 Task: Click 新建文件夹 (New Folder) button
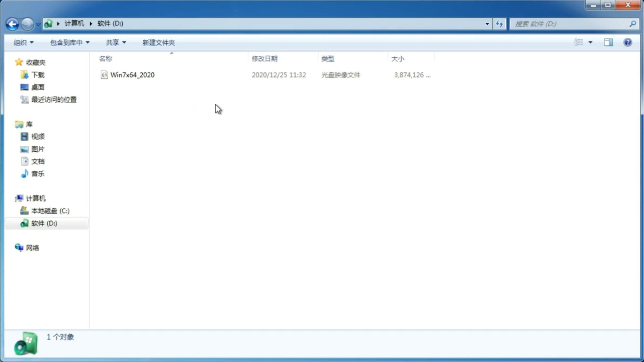pos(159,42)
